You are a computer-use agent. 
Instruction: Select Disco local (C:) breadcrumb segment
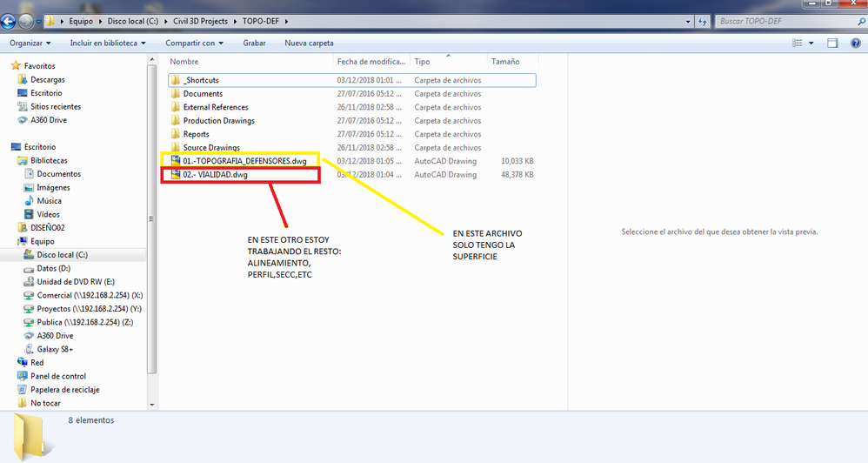point(133,22)
